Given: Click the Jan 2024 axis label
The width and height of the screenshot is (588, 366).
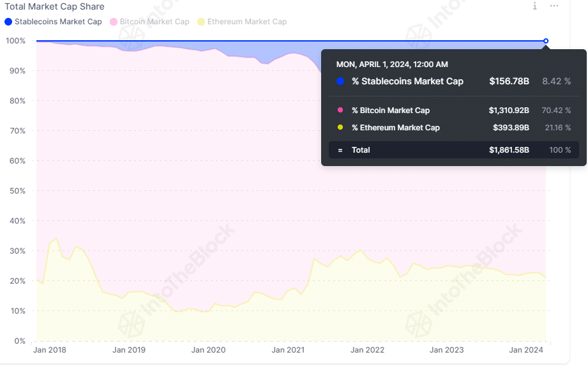Looking at the screenshot, I should click(x=526, y=350).
